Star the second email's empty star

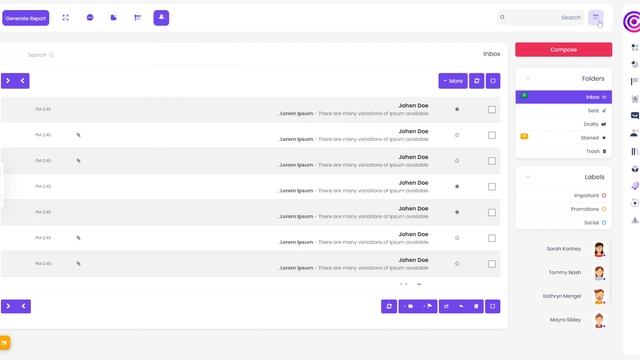tap(457, 135)
